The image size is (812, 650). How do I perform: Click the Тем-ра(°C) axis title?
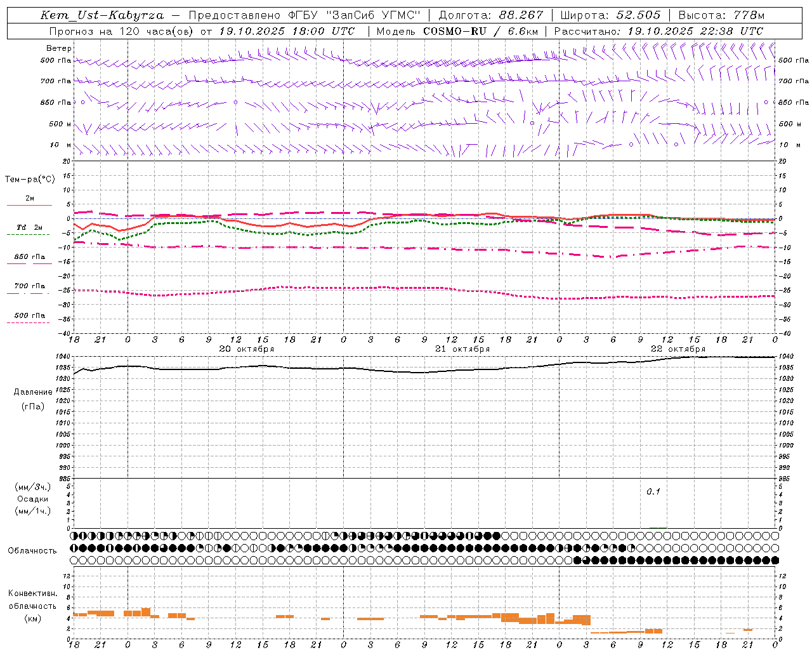pyautogui.click(x=30, y=180)
